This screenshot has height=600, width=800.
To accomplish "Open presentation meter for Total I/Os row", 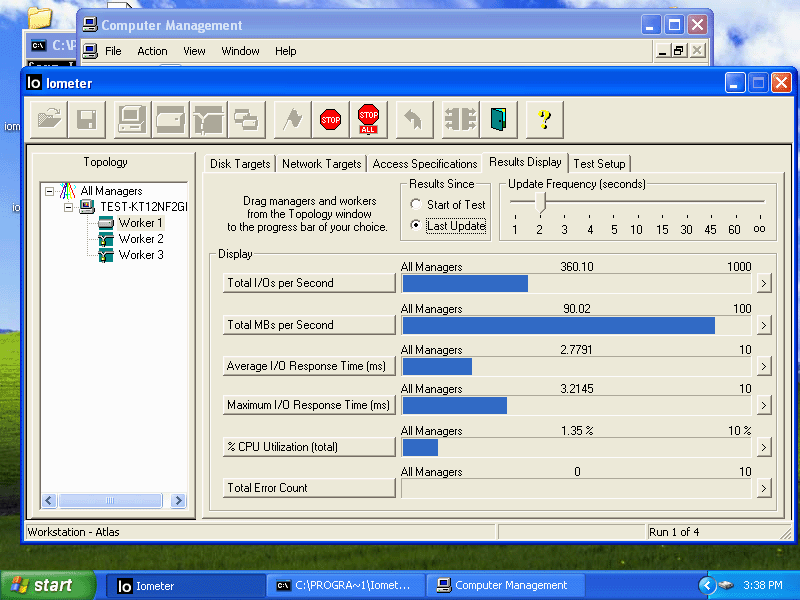I will coord(763,283).
